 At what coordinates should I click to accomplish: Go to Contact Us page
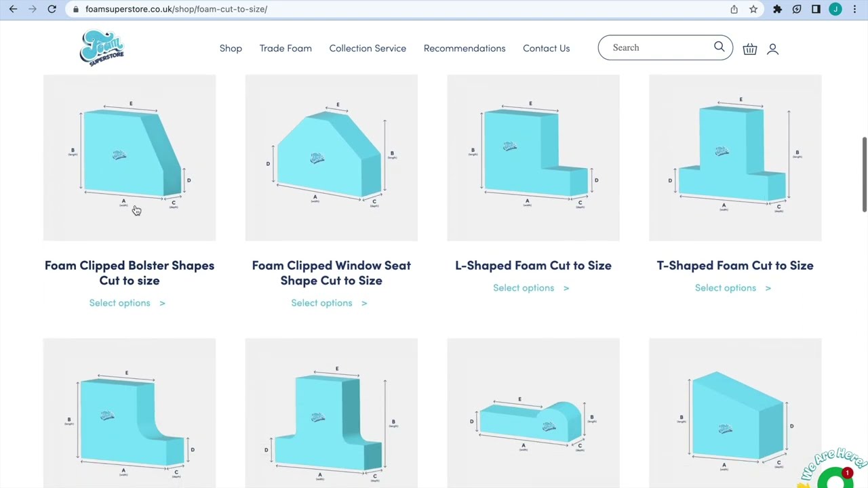coord(546,48)
